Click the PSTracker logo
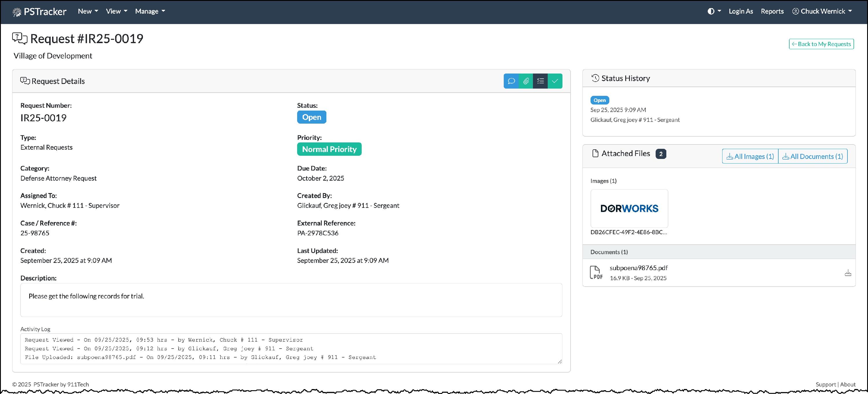 [x=39, y=12]
